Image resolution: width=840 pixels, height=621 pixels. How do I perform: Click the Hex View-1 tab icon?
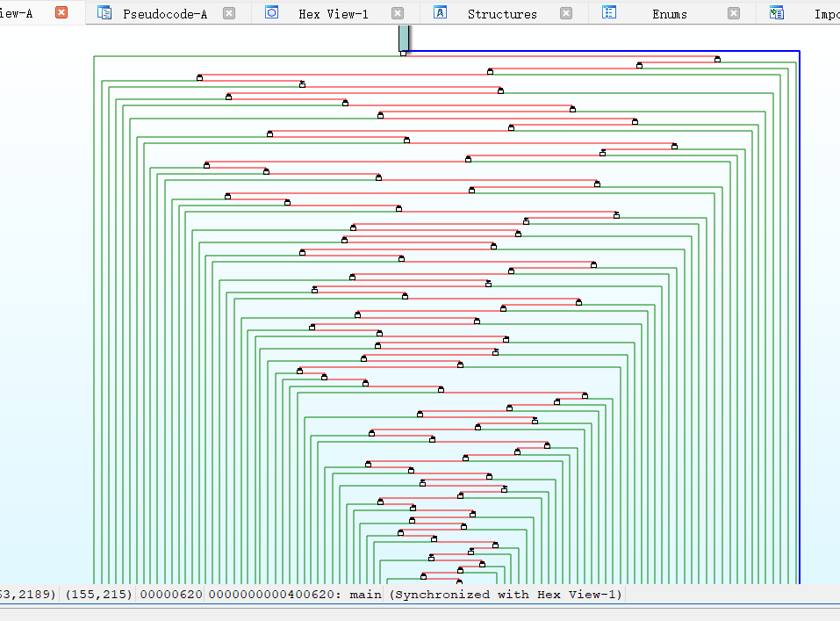pyautogui.click(x=272, y=13)
